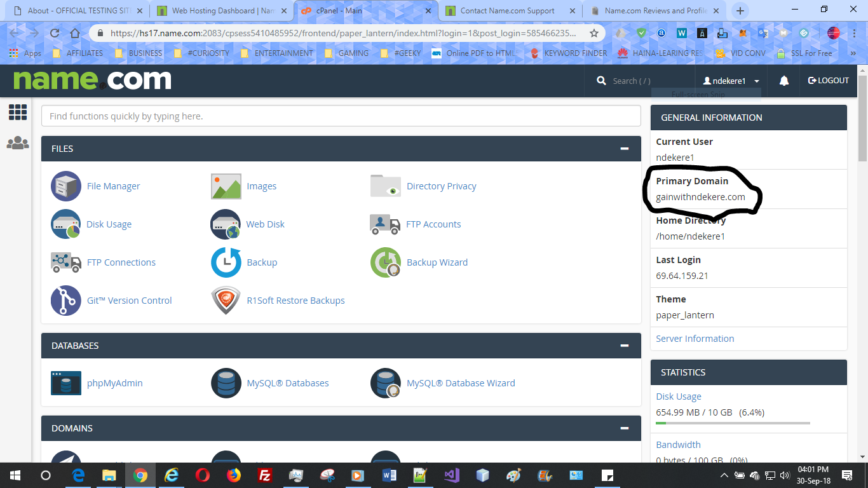Screen dimensions: 868x488
Task: Click the home grid sidebar icon
Action: 18,112
